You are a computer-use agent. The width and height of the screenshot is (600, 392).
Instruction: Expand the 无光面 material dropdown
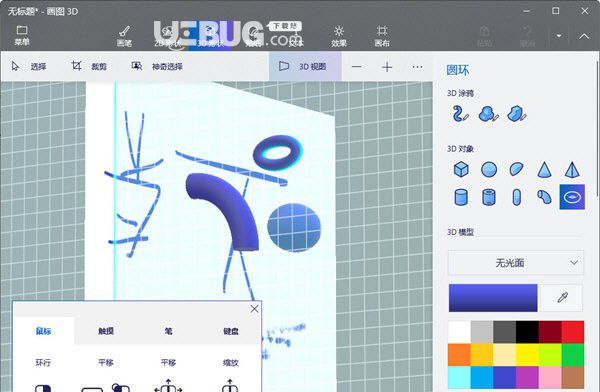coord(516,263)
